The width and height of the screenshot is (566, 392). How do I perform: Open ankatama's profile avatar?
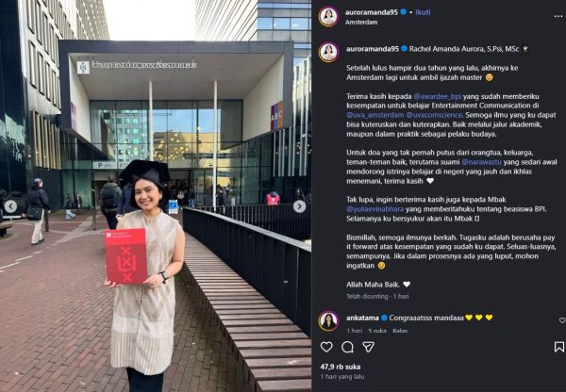coord(328,320)
